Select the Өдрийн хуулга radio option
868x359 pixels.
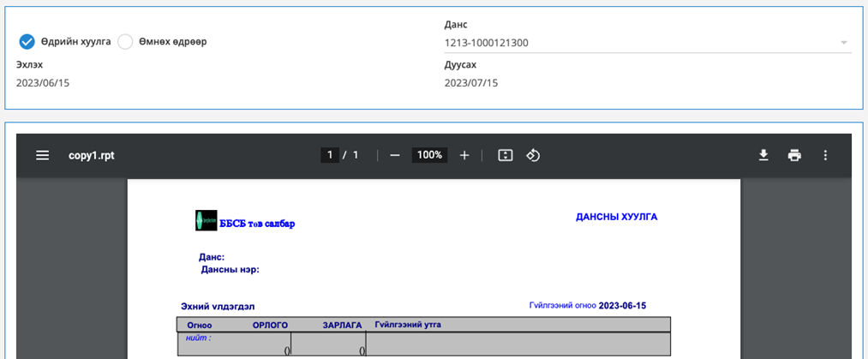click(x=27, y=41)
